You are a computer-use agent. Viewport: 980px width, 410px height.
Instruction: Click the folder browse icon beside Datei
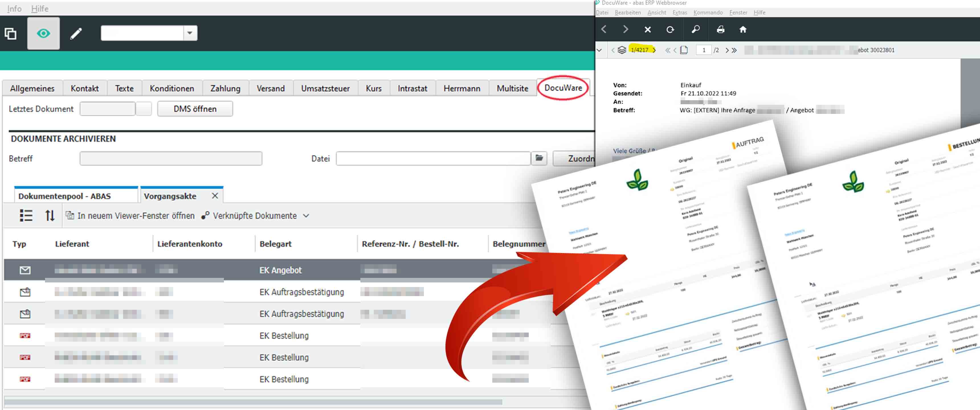(x=539, y=158)
